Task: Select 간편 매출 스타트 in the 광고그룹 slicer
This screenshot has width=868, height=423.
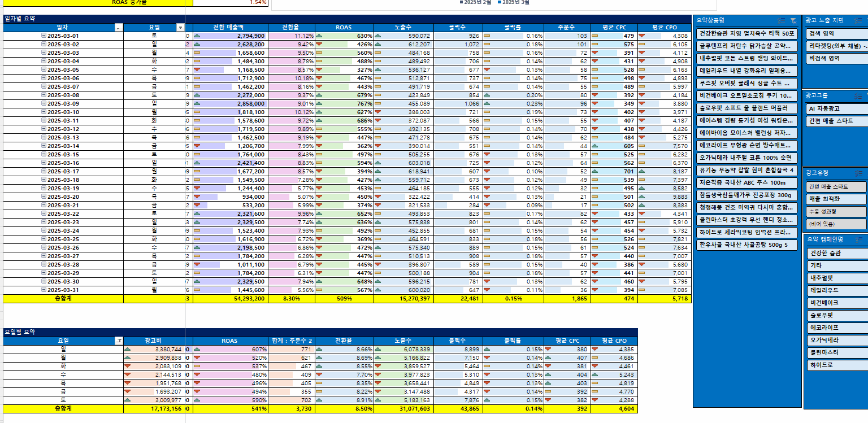Action: 837,121
